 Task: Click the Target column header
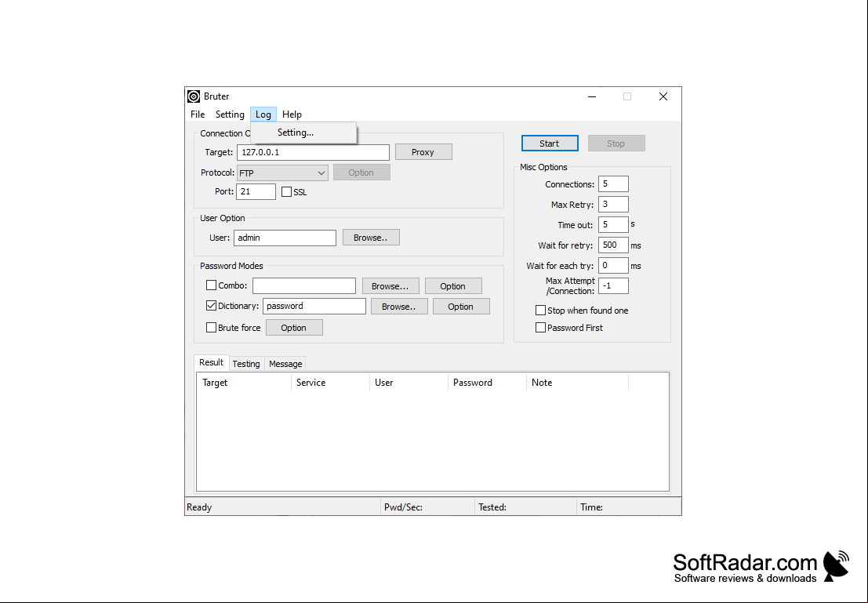(244, 383)
